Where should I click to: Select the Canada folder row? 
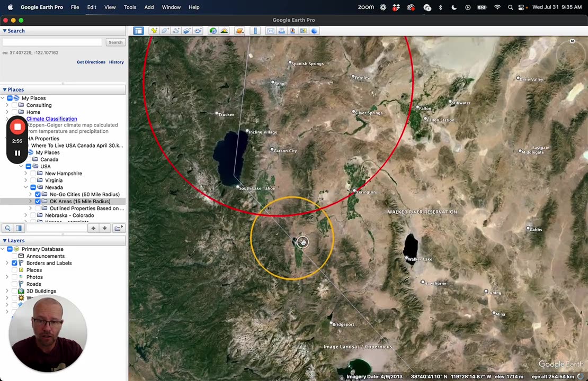(x=49, y=159)
